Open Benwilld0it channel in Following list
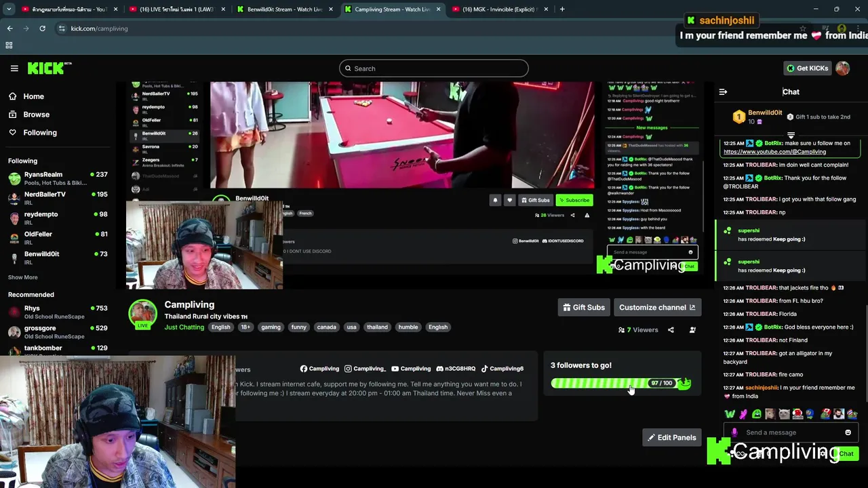Screen dimensions: 868x488 [58, 258]
